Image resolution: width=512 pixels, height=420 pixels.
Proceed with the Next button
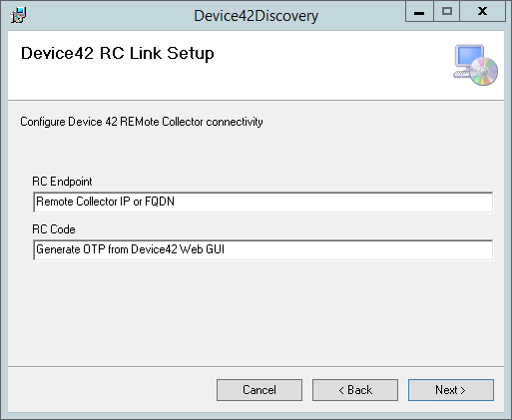pos(451,390)
